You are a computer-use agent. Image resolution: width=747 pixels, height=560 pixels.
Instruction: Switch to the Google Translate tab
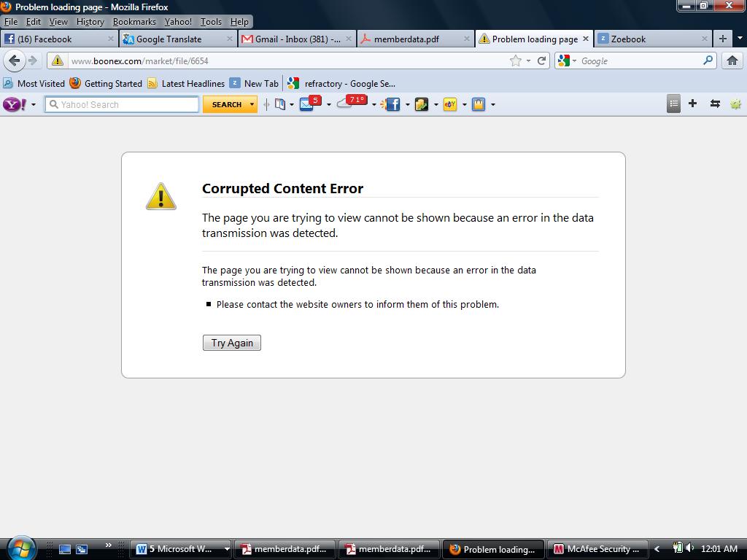point(177,39)
